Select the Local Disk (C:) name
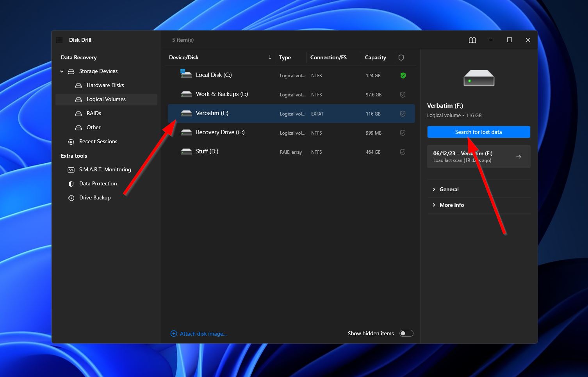 click(x=214, y=75)
